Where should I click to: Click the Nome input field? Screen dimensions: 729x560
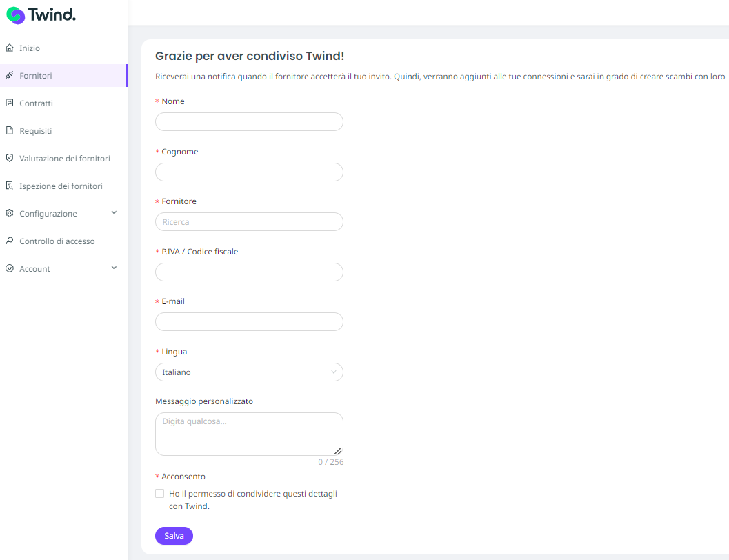point(249,122)
